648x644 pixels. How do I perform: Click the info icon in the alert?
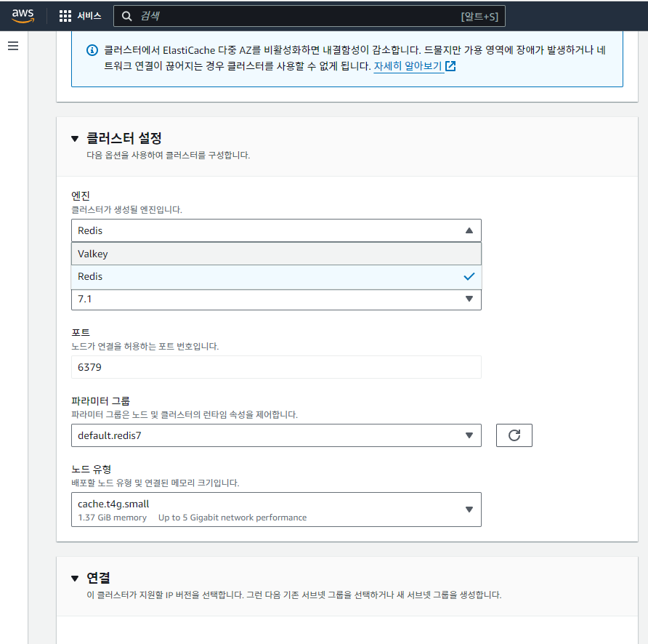[x=92, y=50]
